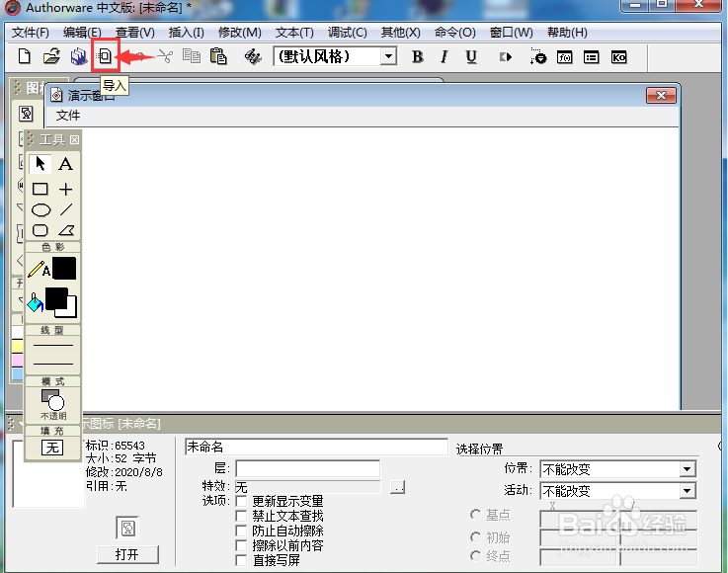Select the Rectangle tool
This screenshot has width=728, height=573.
click(x=40, y=189)
